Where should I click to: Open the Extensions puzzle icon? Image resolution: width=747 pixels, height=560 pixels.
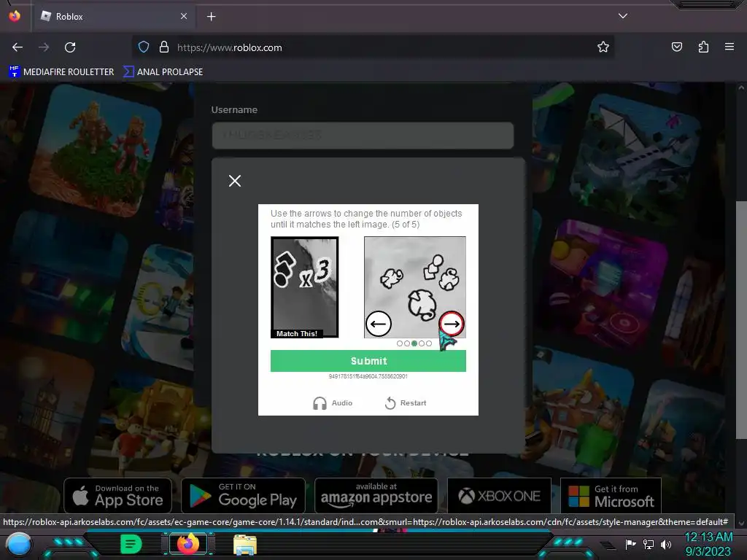[703, 47]
